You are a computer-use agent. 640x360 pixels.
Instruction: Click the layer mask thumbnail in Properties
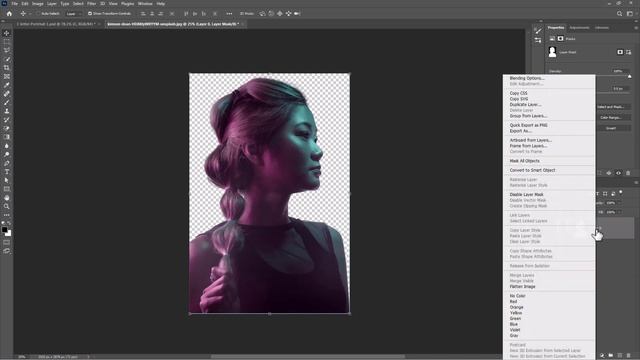(552, 52)
